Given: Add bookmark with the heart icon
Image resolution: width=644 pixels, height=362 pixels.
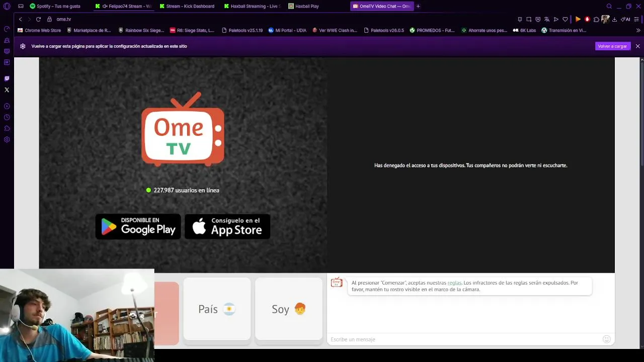Looking at the screenshot, I should (x=565, y=19).
